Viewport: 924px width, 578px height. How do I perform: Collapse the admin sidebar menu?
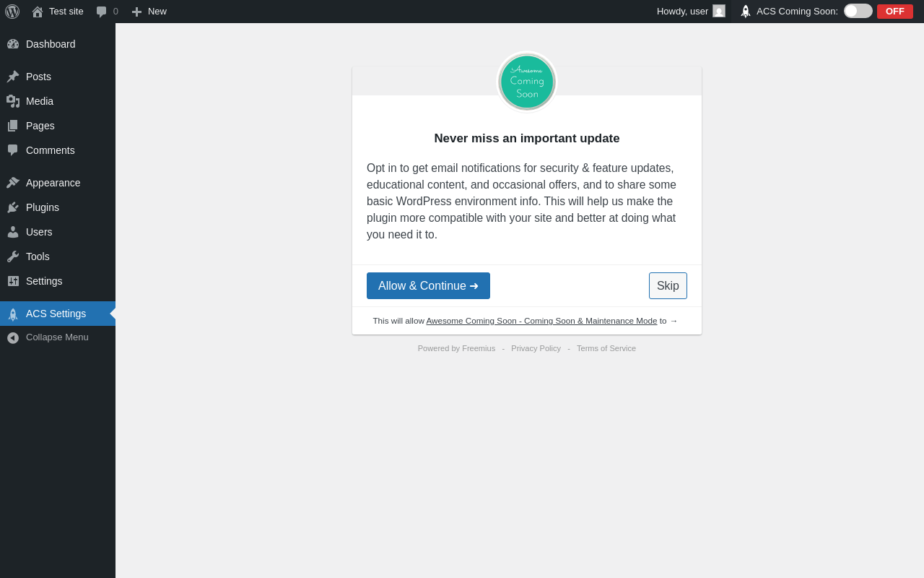pyautogui.click(x=58, y=337)
